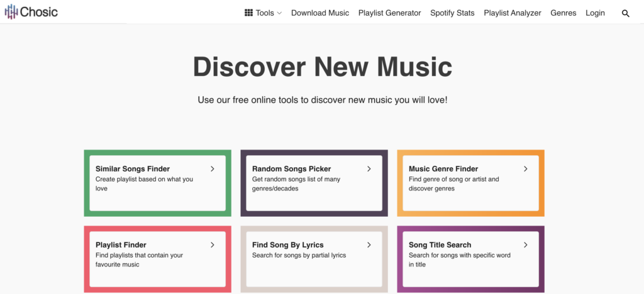Go to Playlist Generator page
644x294 pixels.
(x=389, y=13)
